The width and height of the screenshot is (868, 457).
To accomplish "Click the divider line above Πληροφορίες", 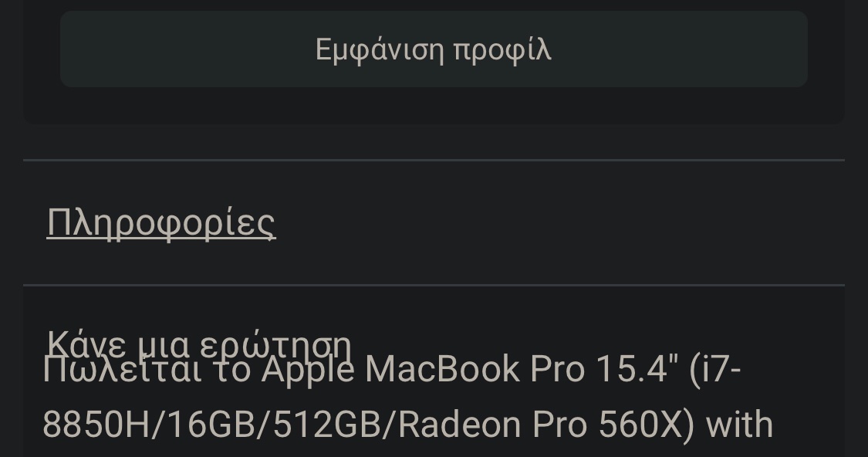I will pyautogui.click(x=434, y=160).
